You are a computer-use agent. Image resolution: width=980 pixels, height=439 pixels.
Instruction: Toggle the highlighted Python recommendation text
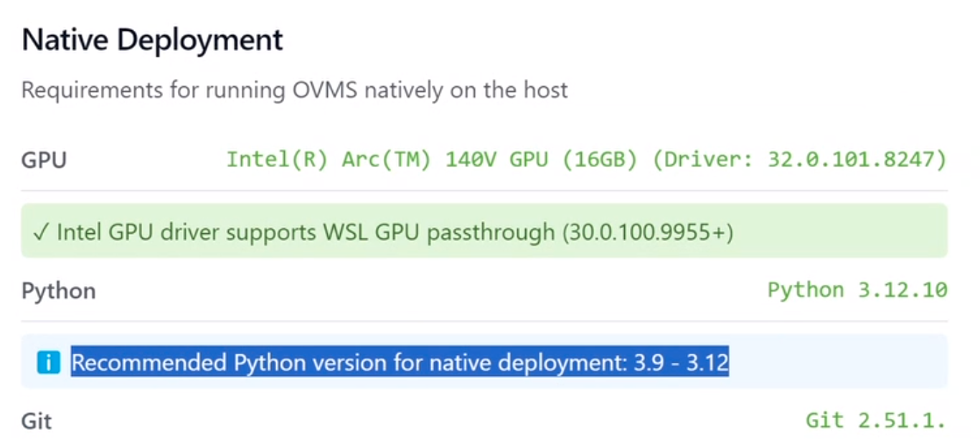point(399,362)
